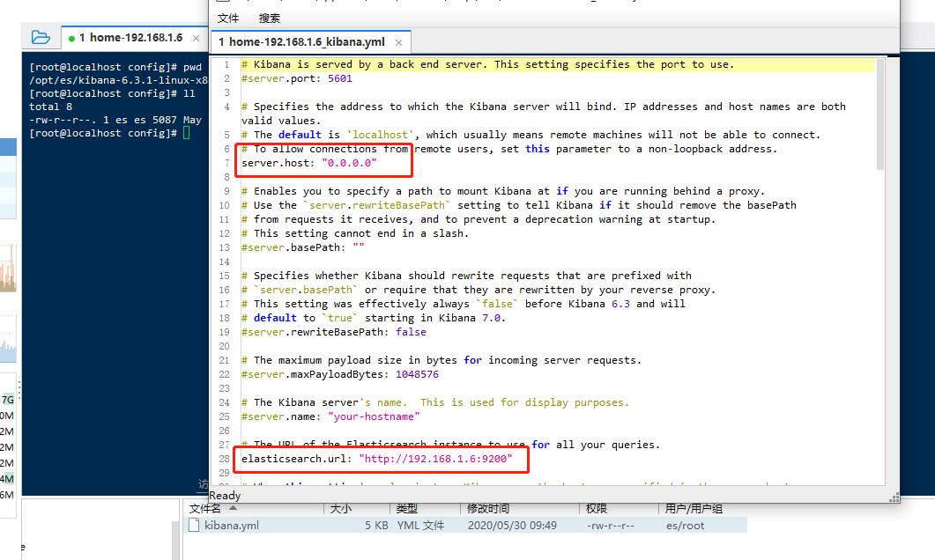Click the #server.port: 5601 line
The height and width of the screenshot is (560, 935).
pyautogui.click(x=297, y=78)
